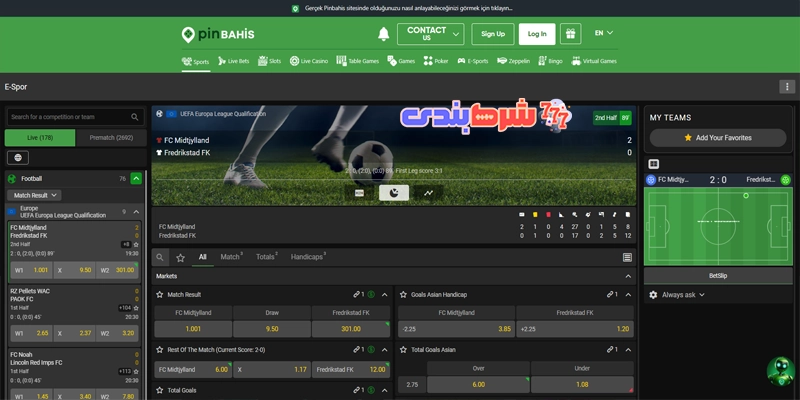
Task: Switch markets layout via list view icon
Action: tap(628, 258)
